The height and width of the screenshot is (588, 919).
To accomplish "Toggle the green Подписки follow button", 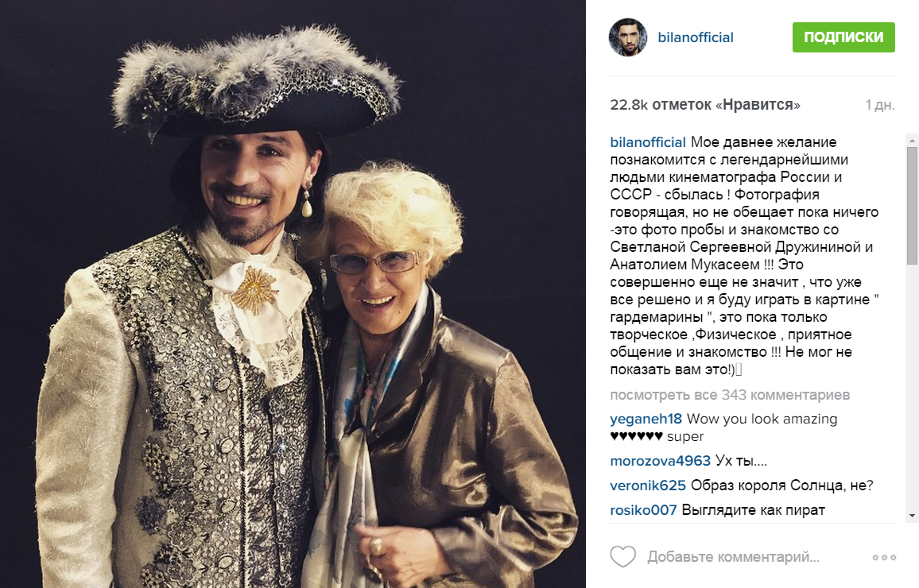I will coord(843,37).
